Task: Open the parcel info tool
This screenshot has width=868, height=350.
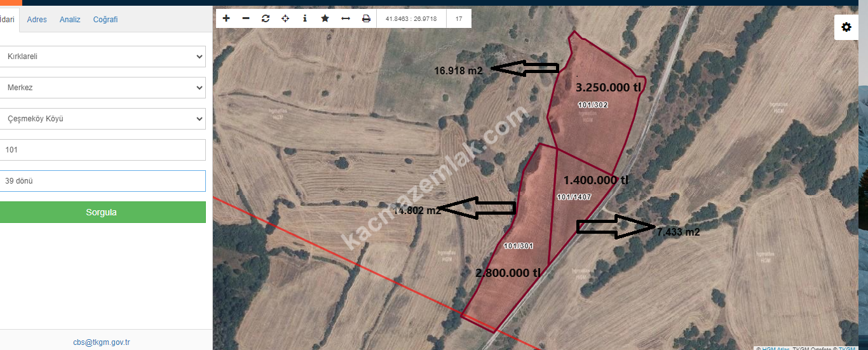Action: 305,18
